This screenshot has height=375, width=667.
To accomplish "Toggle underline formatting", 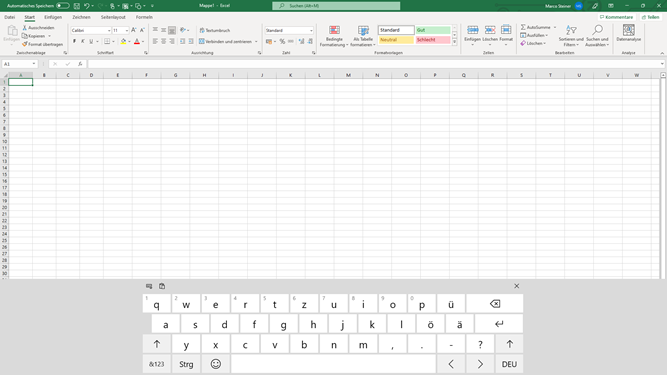I will click(x=91, y=41).
